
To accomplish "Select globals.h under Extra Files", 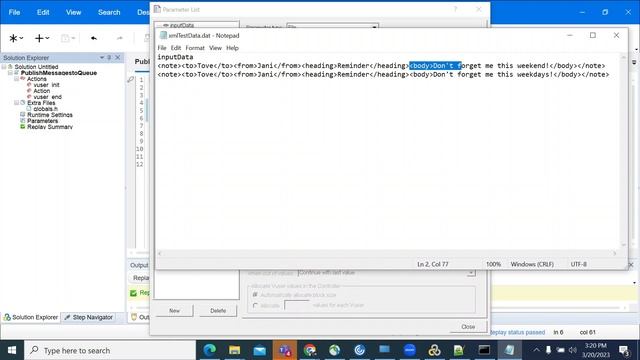I will [45, 109].
